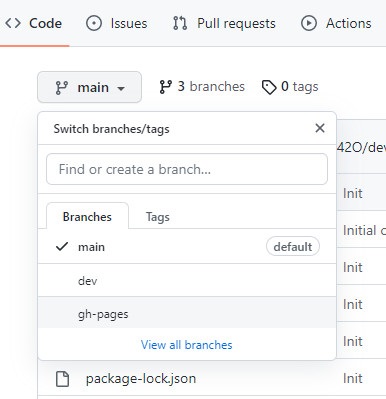Switch to the dev branch
Screen dimensions: 386x399
click(x=187, y=280)
